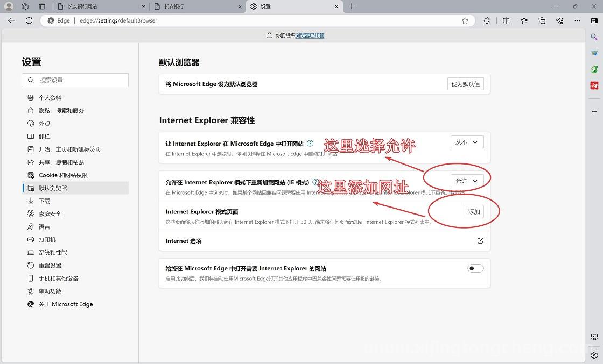Open the 浏览器已托管 link

[x=310, y=35]
